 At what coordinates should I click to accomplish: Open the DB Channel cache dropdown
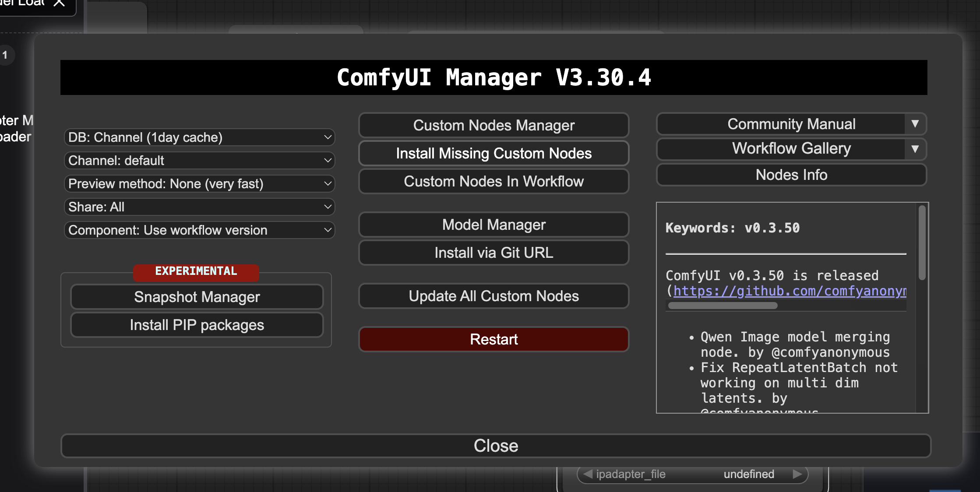[199, 137]
